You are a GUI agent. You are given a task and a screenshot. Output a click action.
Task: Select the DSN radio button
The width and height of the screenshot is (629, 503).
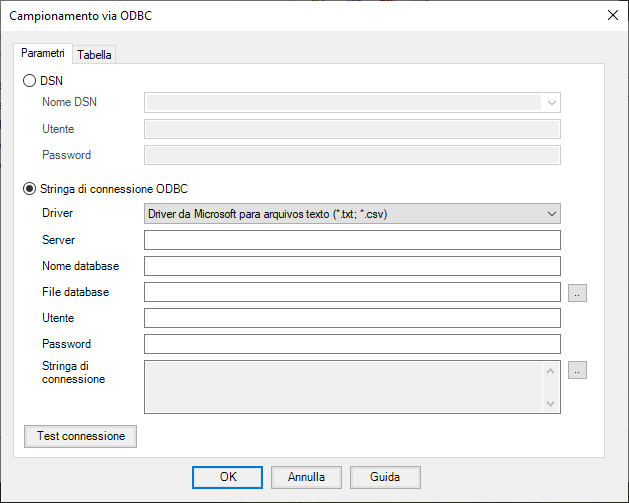click(x=30, y=80)
